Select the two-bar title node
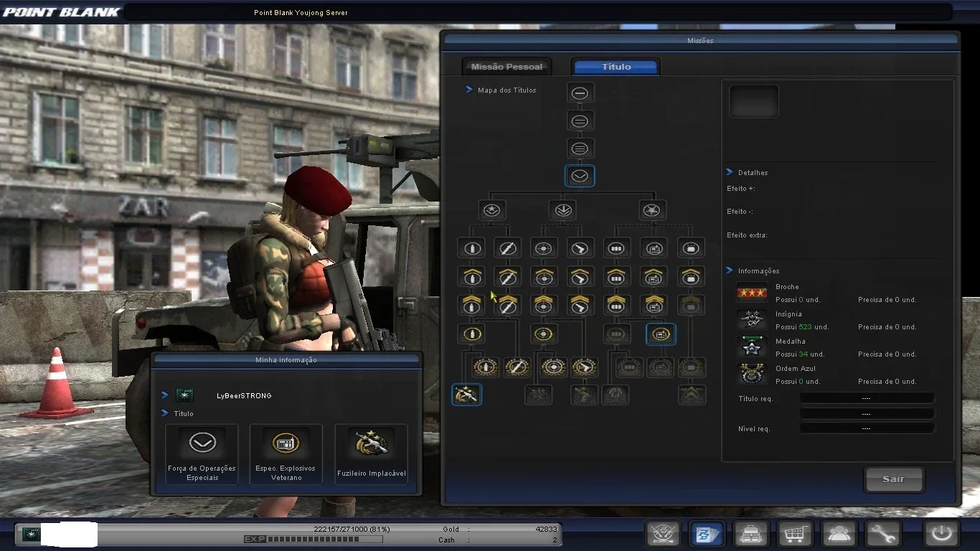The image size is (980, 551). click(x=580, y=121)
